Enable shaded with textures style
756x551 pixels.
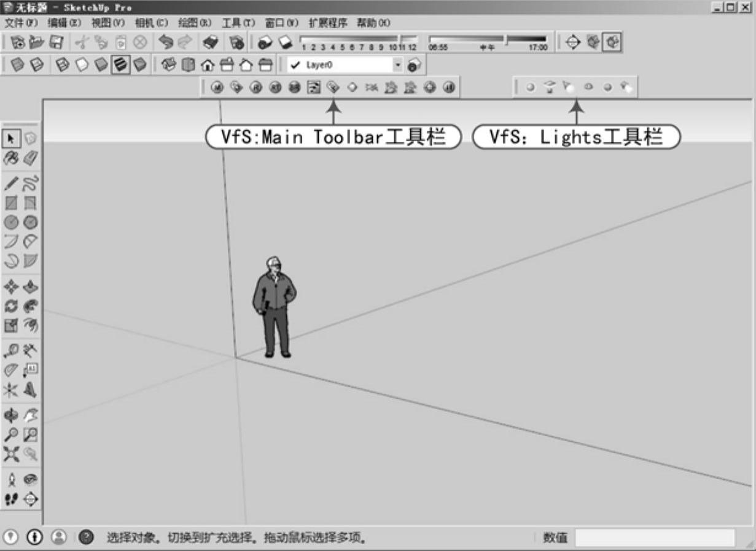[120, 64]
